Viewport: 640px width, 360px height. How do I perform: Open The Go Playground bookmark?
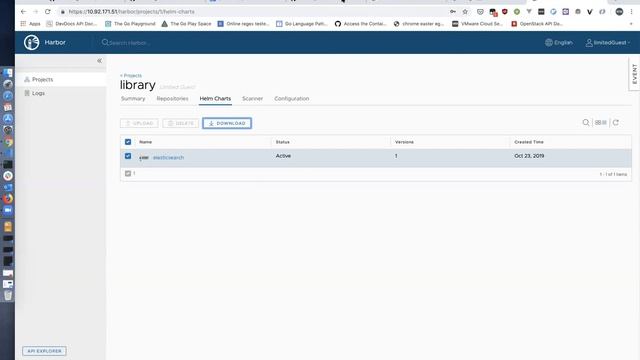[x=130, y=24]
